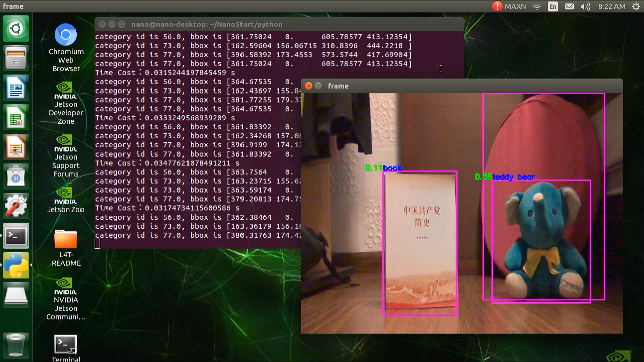Viewport: 644px width, 362px height.
Task: Open the sound volume indicator
Action: pyautogui.click(x=585, y=6)
